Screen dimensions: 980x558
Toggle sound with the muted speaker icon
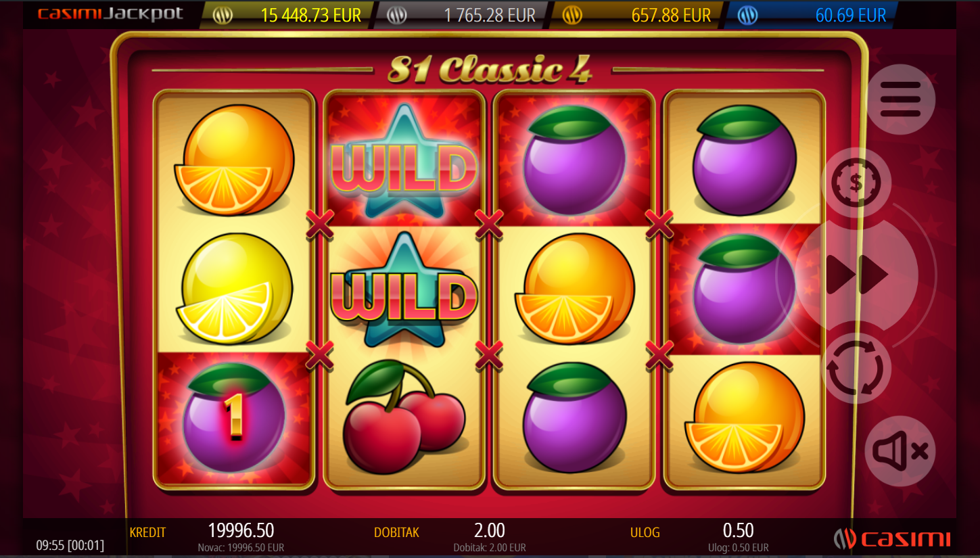900,451
